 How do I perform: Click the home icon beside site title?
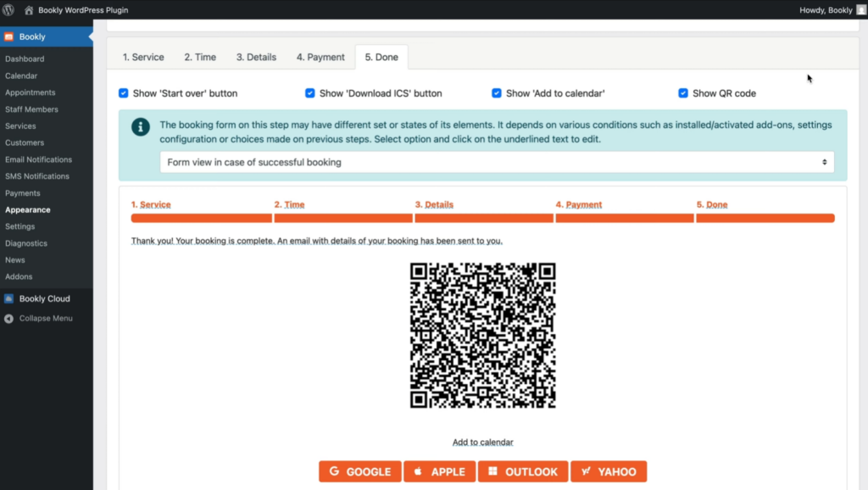click(x=29, y=10)
